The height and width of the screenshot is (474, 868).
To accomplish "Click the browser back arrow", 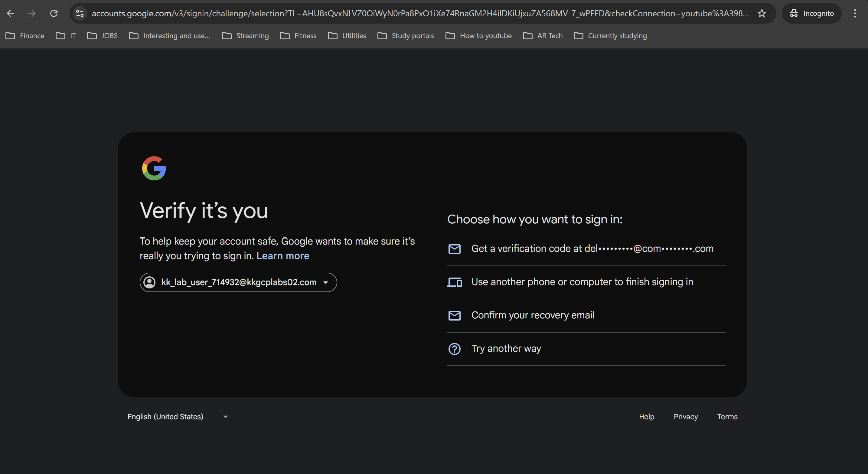I will coord(11,14).
